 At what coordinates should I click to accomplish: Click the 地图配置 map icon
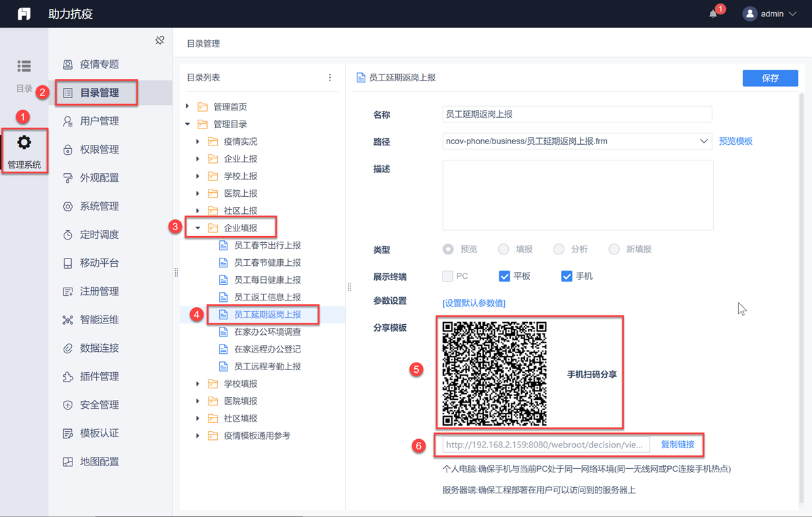[68, 462]
